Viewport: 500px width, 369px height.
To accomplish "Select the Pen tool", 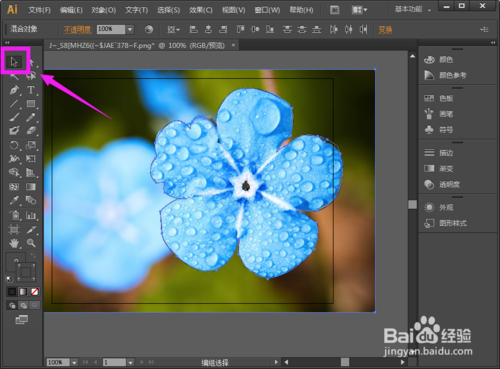I will (x=14, y=90).
